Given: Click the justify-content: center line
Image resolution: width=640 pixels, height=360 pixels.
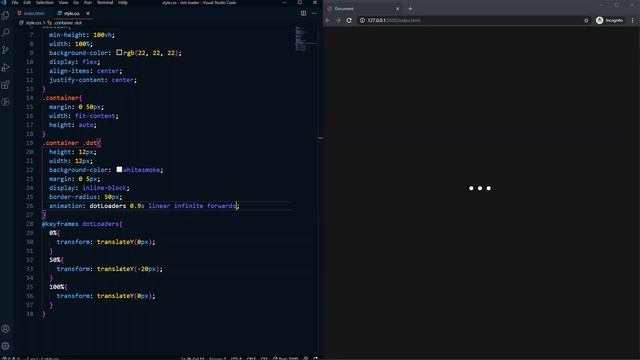Looking at the screenshot, I should click(x=93, y=80).
